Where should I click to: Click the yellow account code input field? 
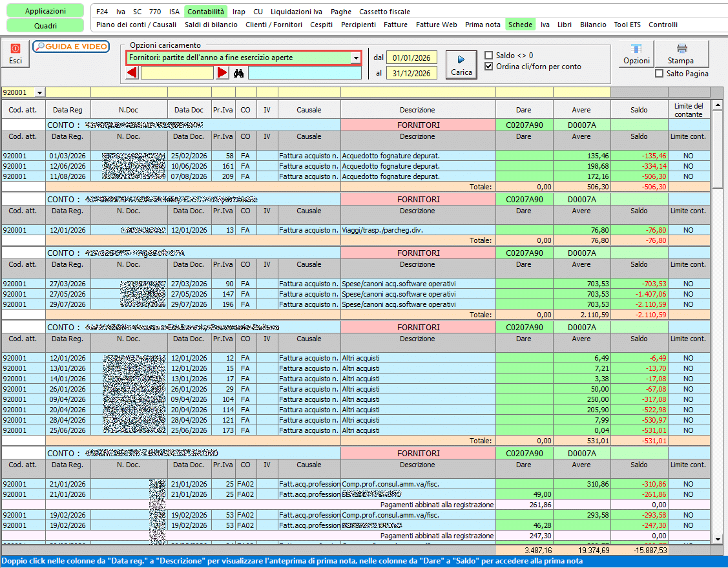coord(177,73)
